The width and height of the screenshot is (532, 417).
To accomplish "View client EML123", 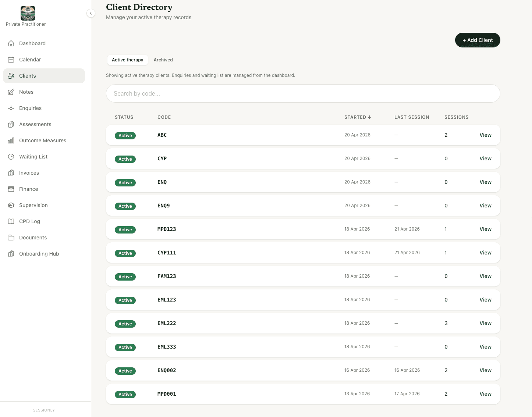I will [x=485, y=300].
